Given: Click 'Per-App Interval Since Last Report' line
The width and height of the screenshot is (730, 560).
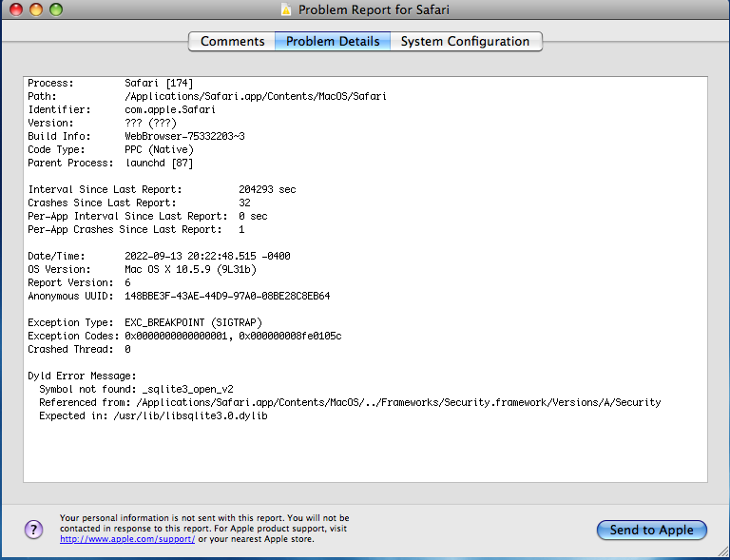Looking at the screenshot, I should 147,216.
